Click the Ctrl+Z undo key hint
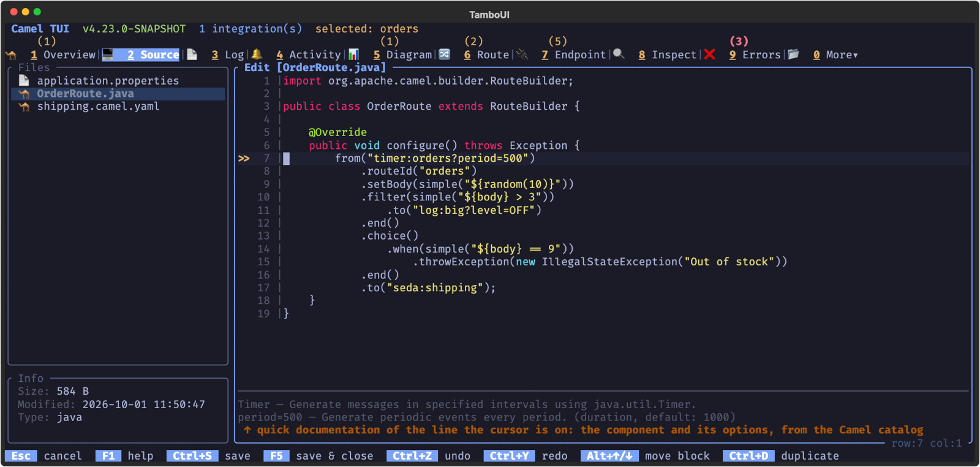Image resolution: width=980 pixels, height=467 pixels. 429,456
